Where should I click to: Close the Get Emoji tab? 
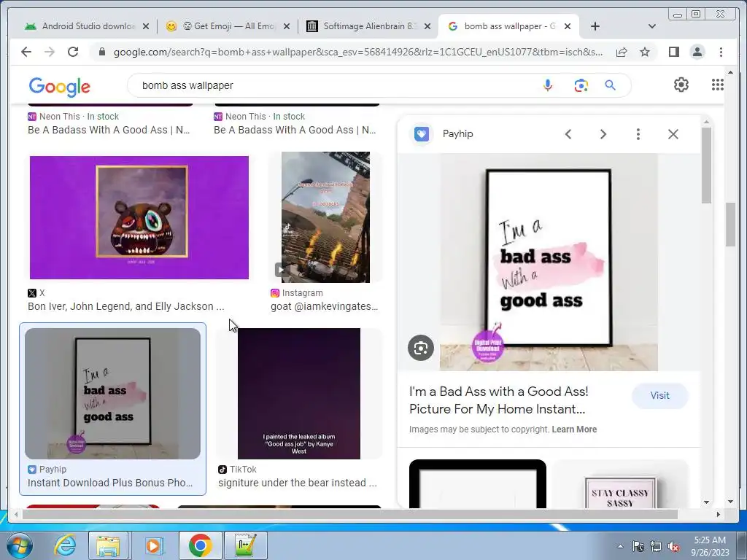tap(286, 27)
